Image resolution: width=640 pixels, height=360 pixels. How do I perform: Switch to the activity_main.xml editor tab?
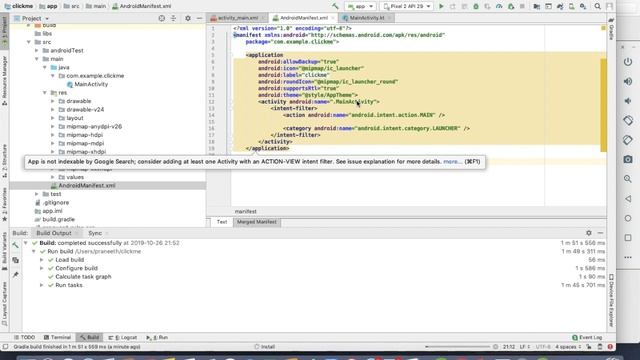tap(238, 18)
